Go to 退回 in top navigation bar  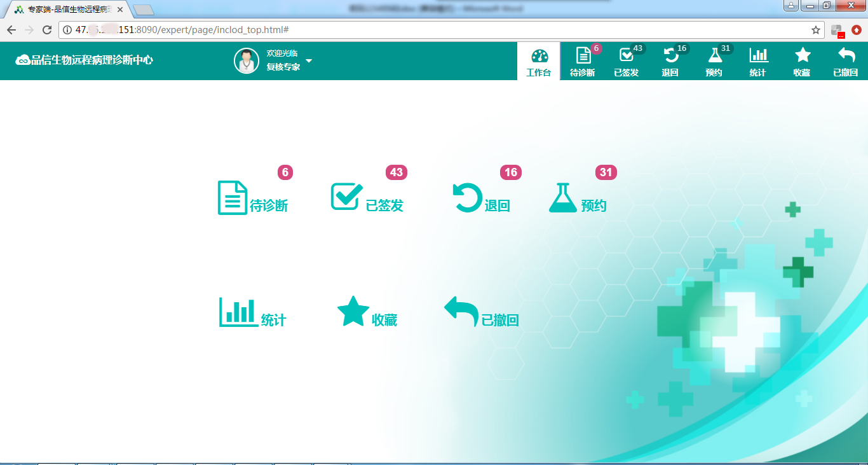click(x=670, y=62)
